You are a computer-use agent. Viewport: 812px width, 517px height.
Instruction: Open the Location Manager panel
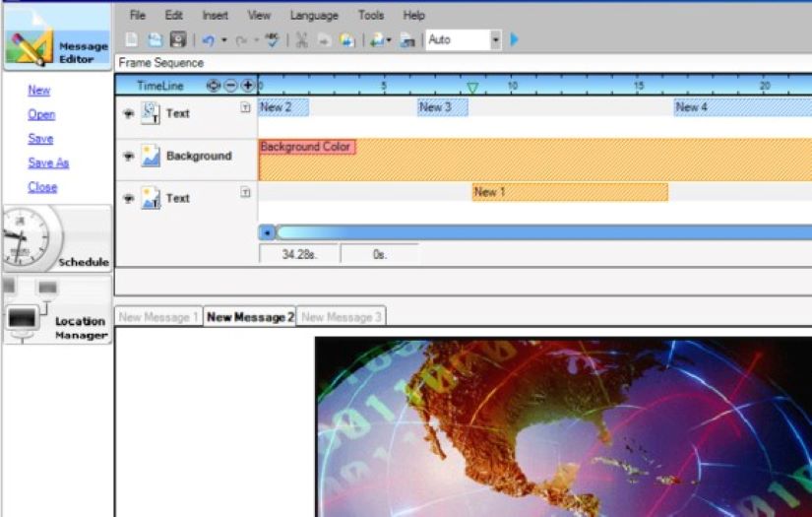(x=57, y=310)
